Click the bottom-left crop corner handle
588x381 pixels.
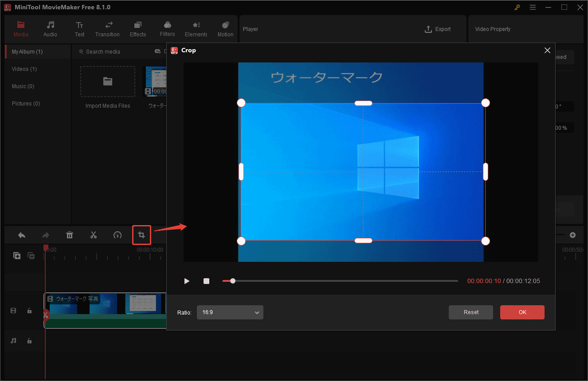241,241
